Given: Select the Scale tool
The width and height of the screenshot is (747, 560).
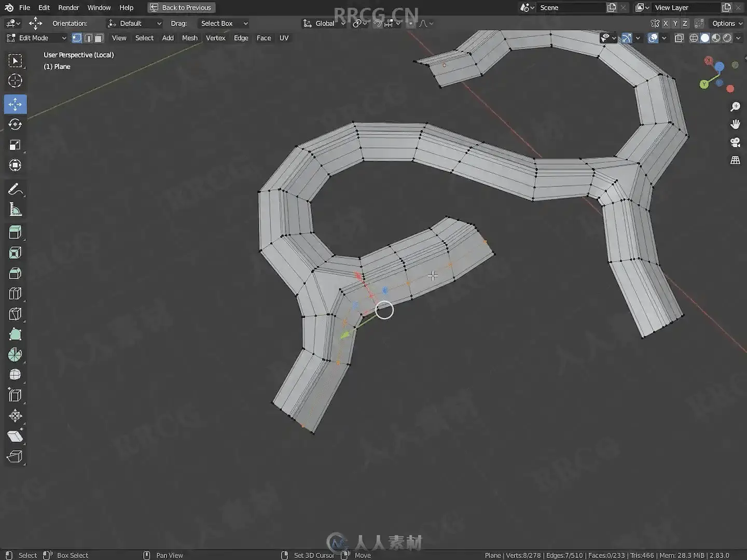Looking at the screenshot, I should click(x=15, y=145).
